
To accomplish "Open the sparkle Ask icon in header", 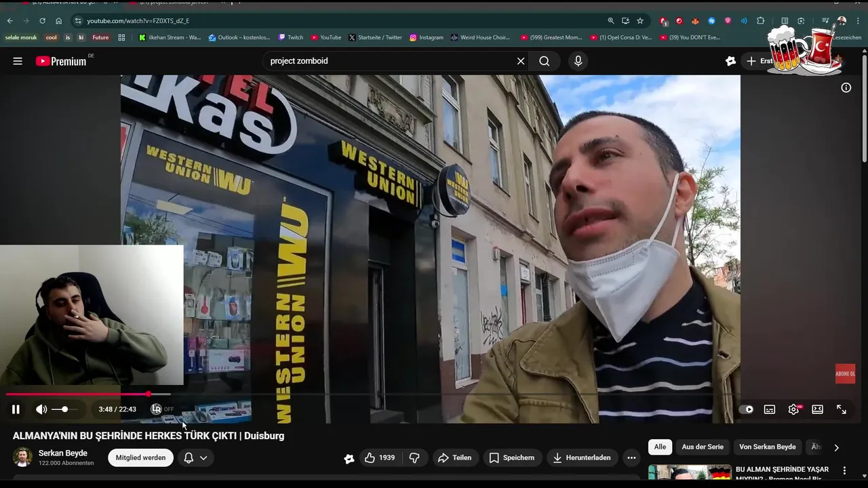I will click(x=730, y=61).
